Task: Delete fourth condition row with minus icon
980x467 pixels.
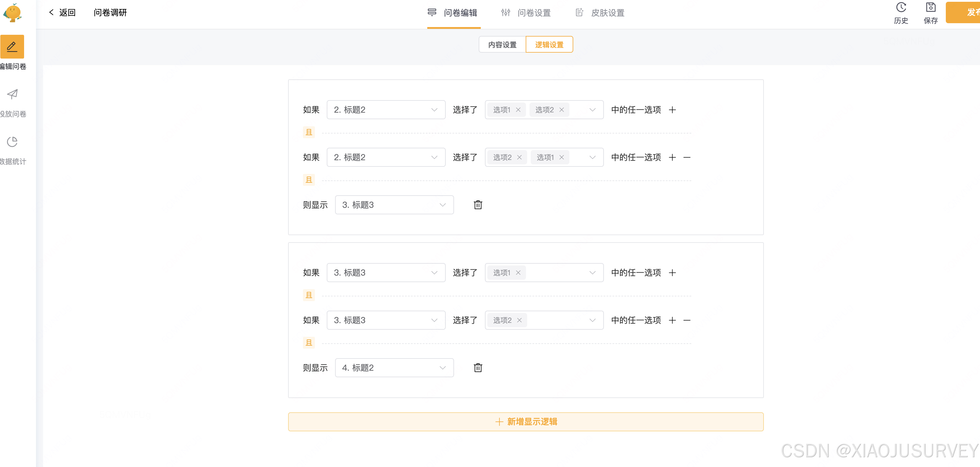Action: click(687, 320)
